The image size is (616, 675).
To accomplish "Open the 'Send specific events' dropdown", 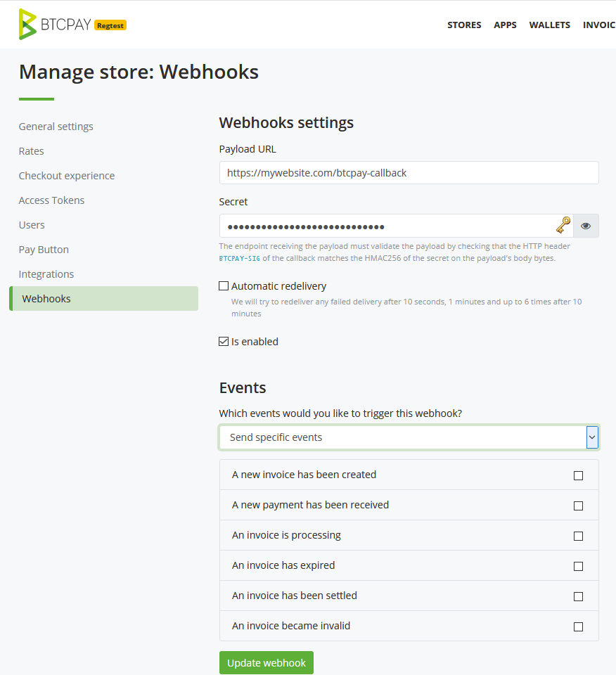I will tap(409, 437).
